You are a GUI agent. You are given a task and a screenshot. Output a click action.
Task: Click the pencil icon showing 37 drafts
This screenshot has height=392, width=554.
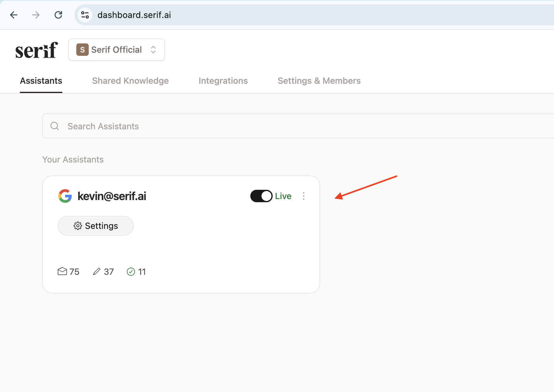97,271
